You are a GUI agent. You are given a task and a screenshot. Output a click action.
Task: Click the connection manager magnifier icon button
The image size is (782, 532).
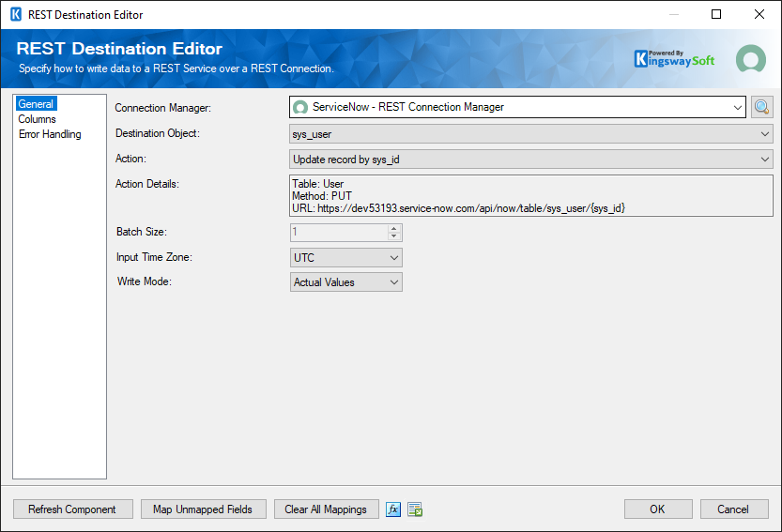761,107
